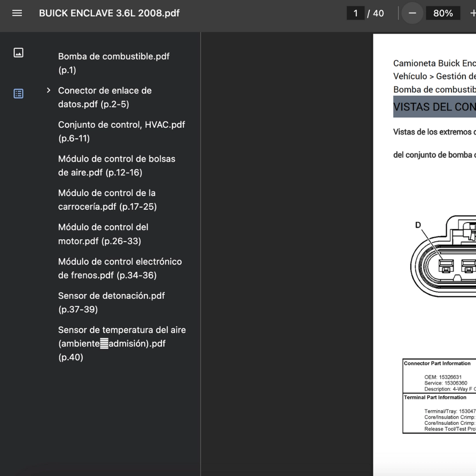Go to Conjunto de control, HVAC.pdf
Viewport: 476px width, 476px height.
[122, 131]
